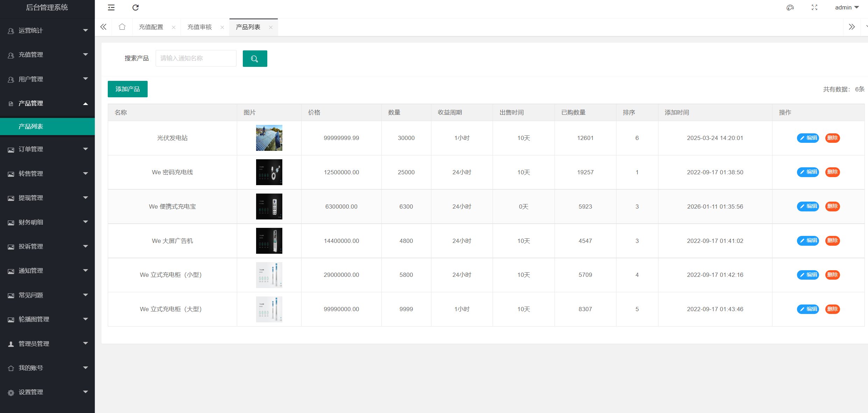Click the green search magnifier button

(255, 58)
